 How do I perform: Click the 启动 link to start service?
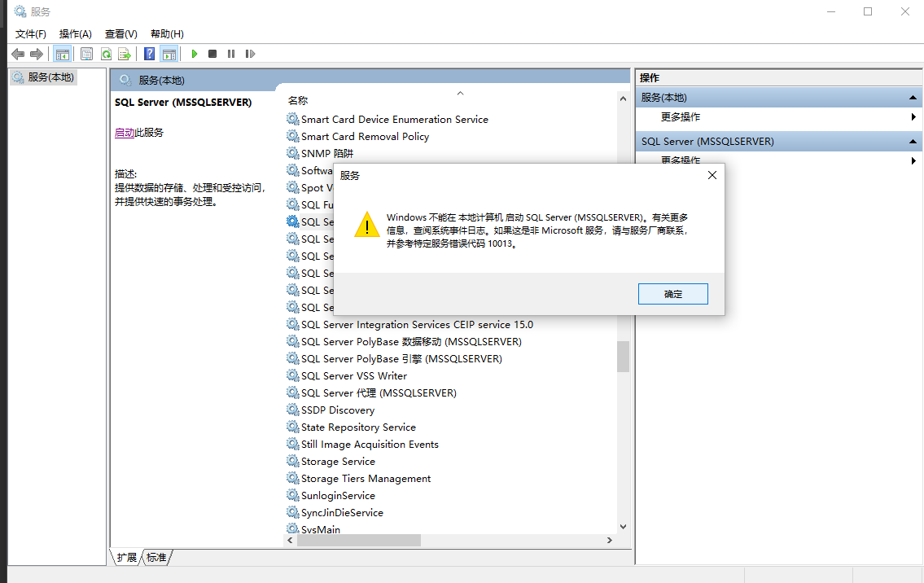tap(125, 133)
